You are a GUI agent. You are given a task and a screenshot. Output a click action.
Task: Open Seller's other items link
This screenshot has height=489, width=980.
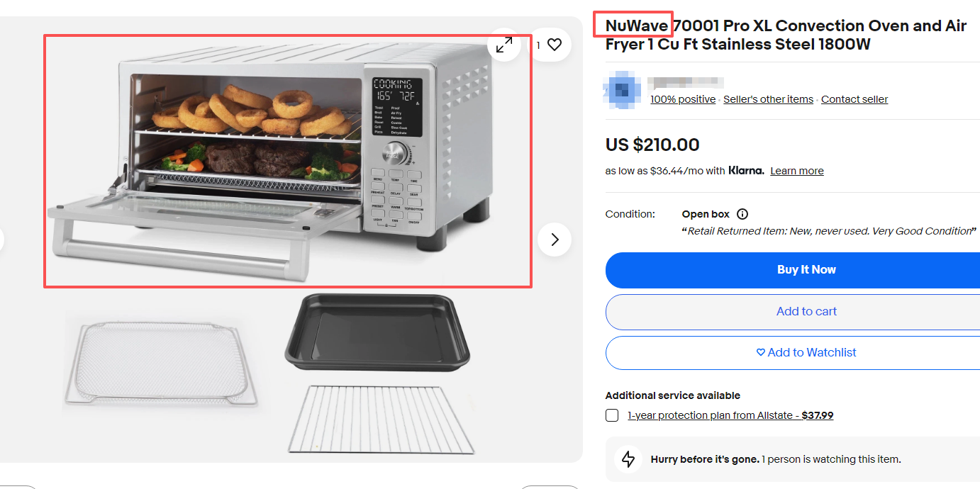coord(768,99)
